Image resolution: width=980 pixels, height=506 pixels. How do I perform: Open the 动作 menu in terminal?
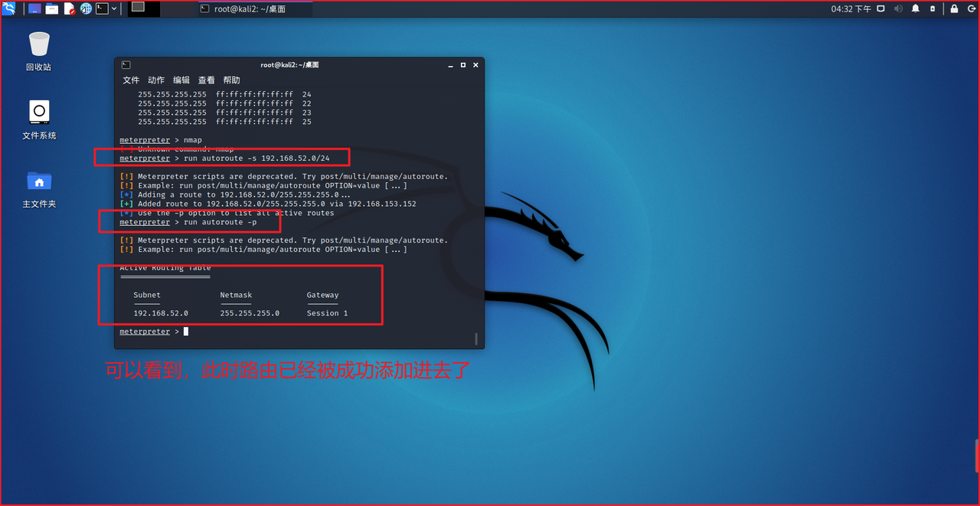(x=156, y=80)
